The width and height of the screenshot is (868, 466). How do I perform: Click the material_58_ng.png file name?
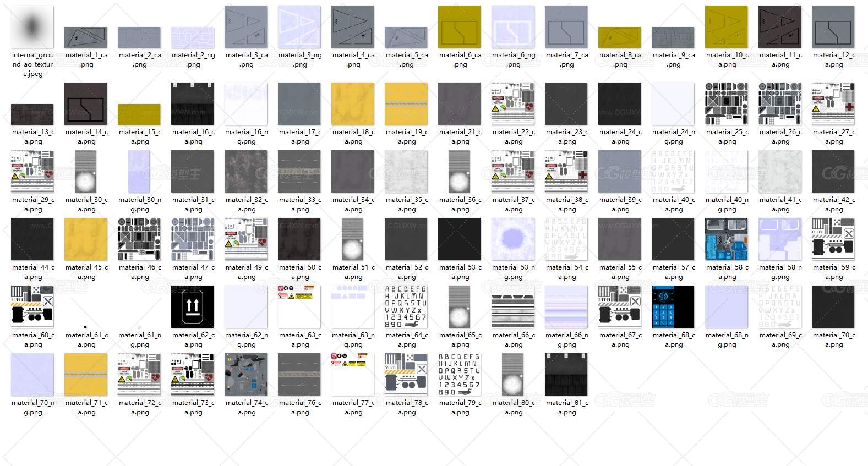click(x=780, y=272)
